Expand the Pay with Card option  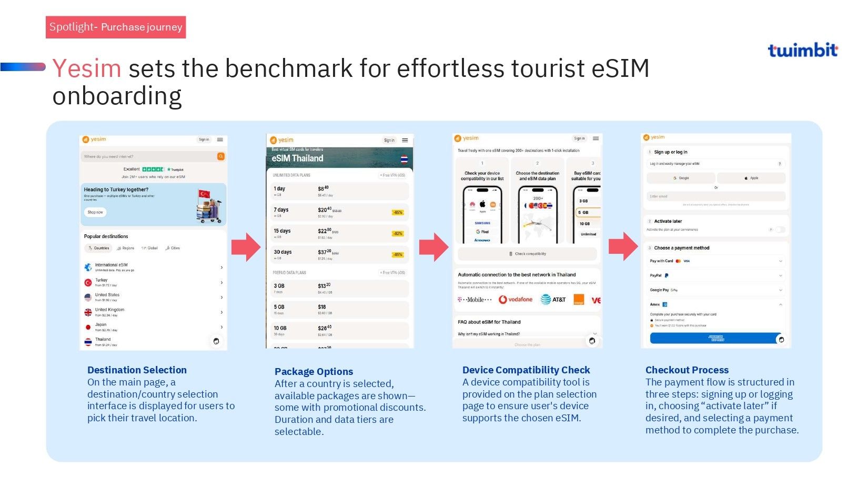point(716,261)
